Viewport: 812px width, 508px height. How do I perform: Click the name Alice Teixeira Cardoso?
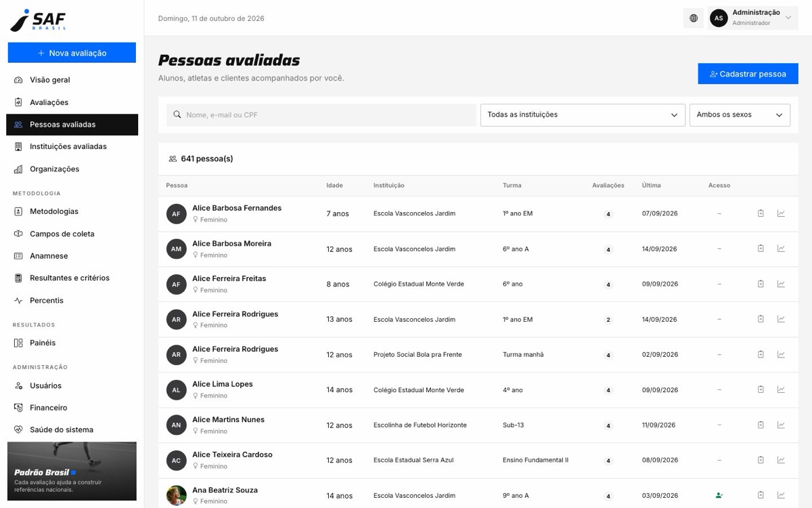pos(232,454)
